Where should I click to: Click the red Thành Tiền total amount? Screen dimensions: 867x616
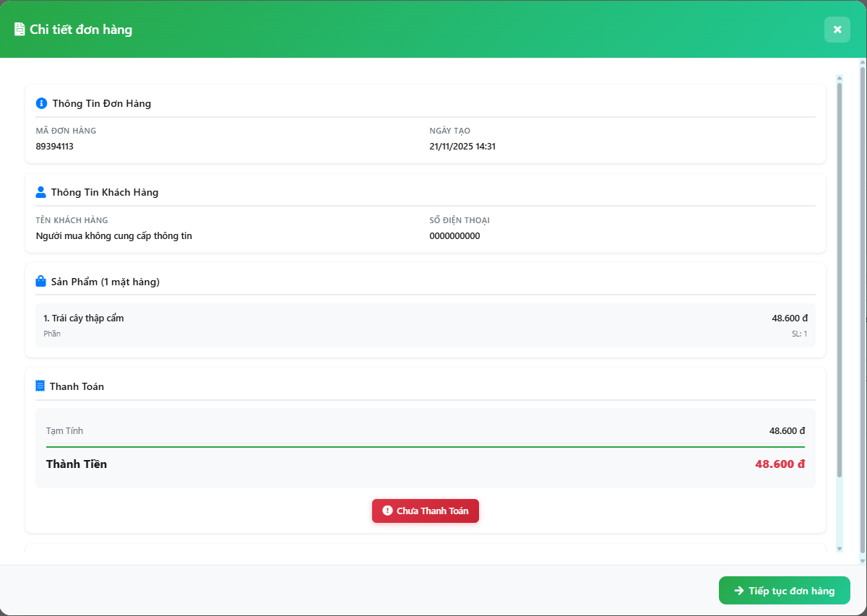point(780,464)
